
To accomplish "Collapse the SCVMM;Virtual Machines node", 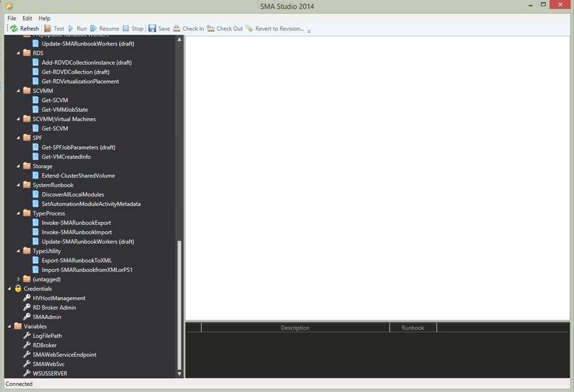I will pyautogui.click(x=18, y=119).
